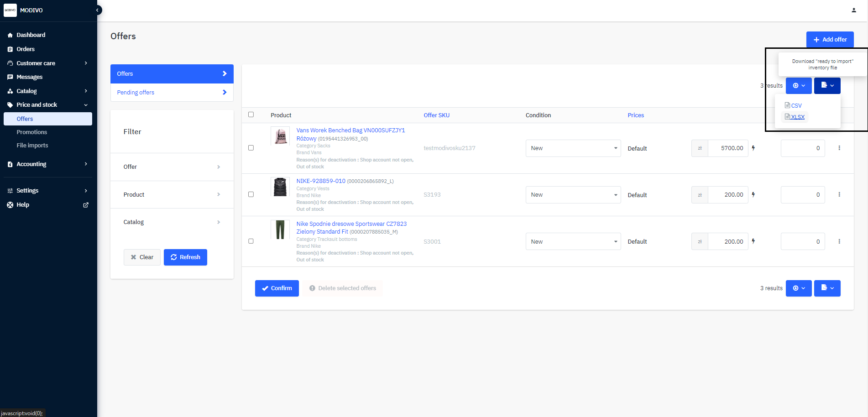Open row options for Vans Worek offer

point(839,148)
